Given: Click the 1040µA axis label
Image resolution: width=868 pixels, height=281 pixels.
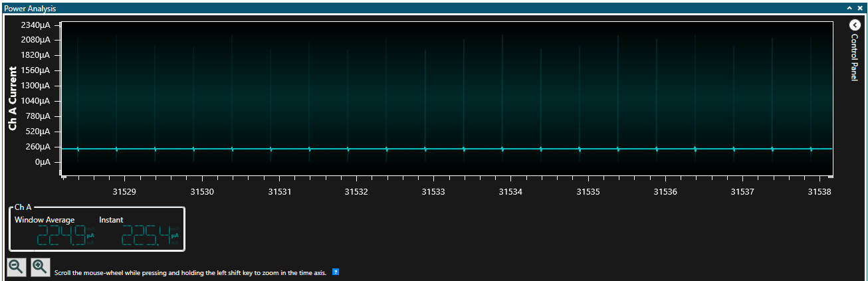Looking at the screenshot, I should pos(35,101).
